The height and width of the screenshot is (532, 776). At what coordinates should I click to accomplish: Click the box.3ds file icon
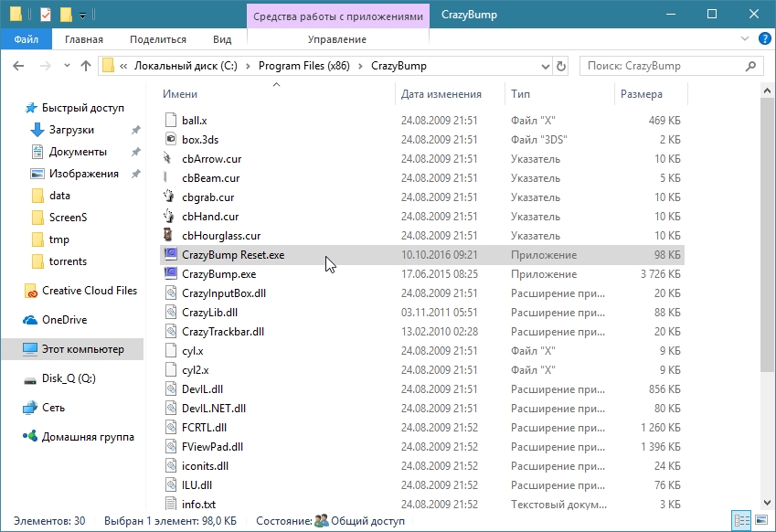tap(170, 140)
